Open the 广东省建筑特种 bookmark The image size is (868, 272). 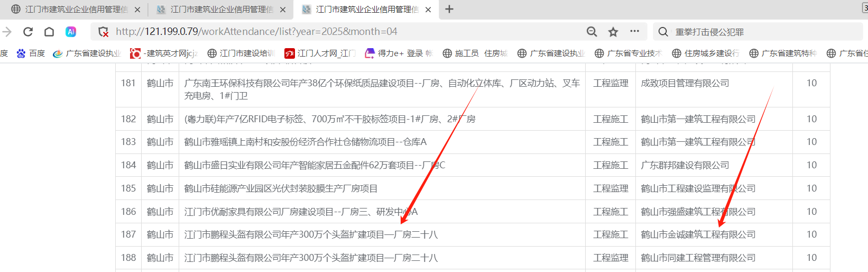pos(783,53)
